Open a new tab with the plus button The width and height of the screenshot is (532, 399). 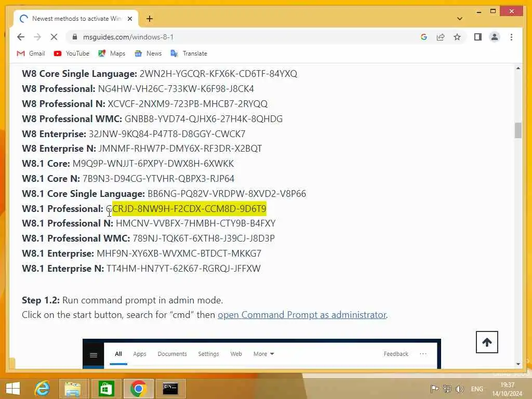pyautogui.click(x=149, y=19)
